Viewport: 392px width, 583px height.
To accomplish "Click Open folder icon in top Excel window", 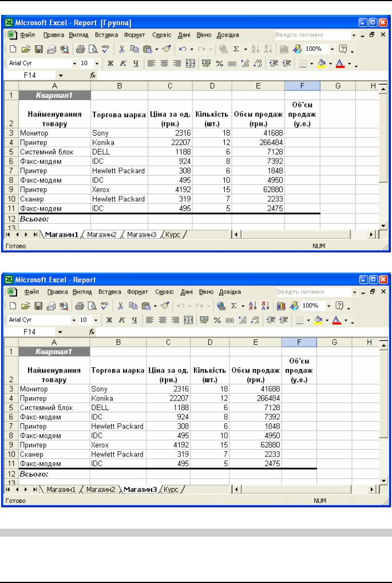I will (26, 49).
